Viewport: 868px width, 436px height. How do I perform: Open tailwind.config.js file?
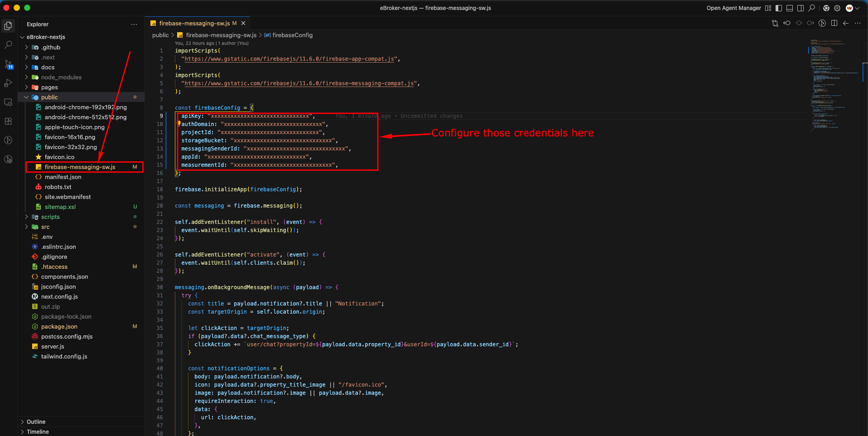click(x=64, y=356)
